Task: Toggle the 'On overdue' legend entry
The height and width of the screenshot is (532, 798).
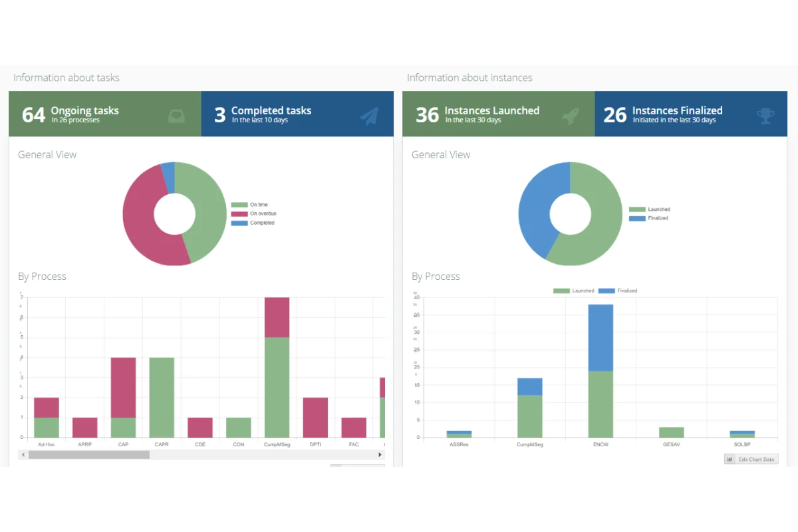Action: (253, 213)
